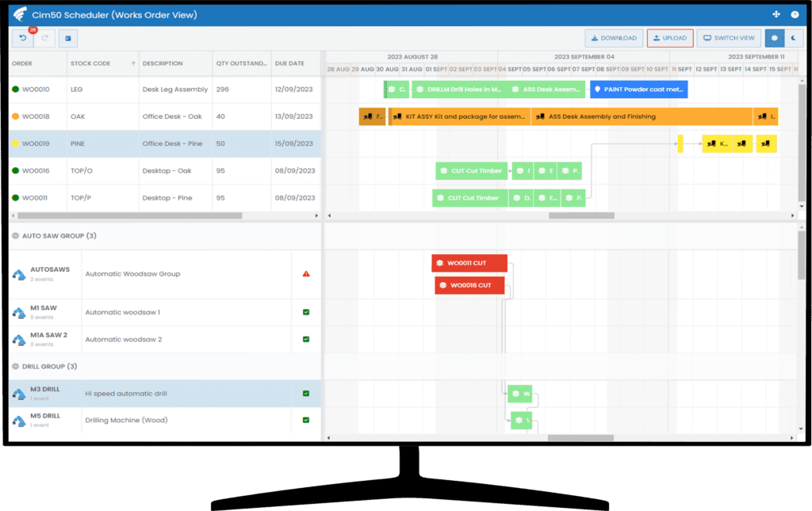Select the WO0011 CUT bar on the Gantt chart
This screenshot has height=511, width=812.
point(470,263)
